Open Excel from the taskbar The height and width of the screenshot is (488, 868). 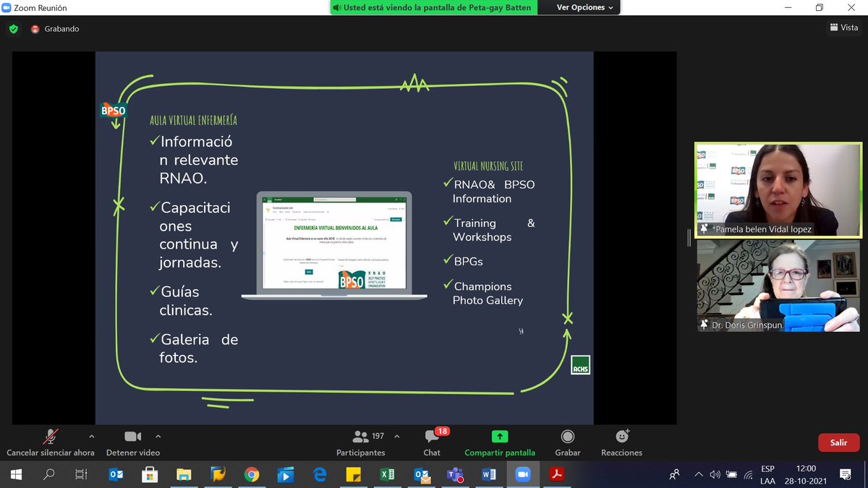[x=388, y=474]
